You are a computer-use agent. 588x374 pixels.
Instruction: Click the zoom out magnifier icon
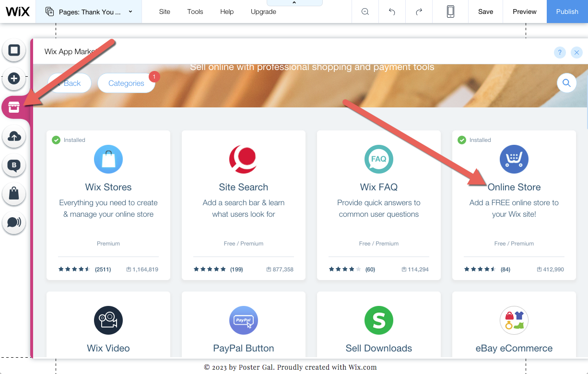[x=365, y=12]
